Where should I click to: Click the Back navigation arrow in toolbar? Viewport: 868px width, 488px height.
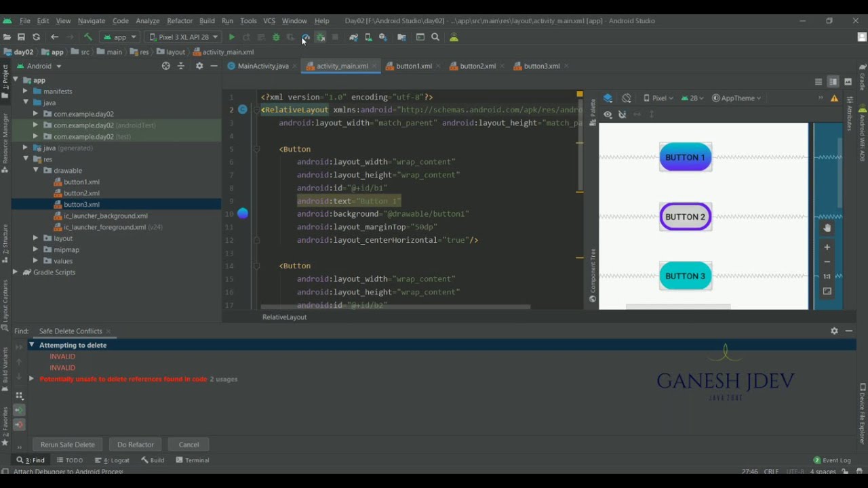[x=54, y=37]
